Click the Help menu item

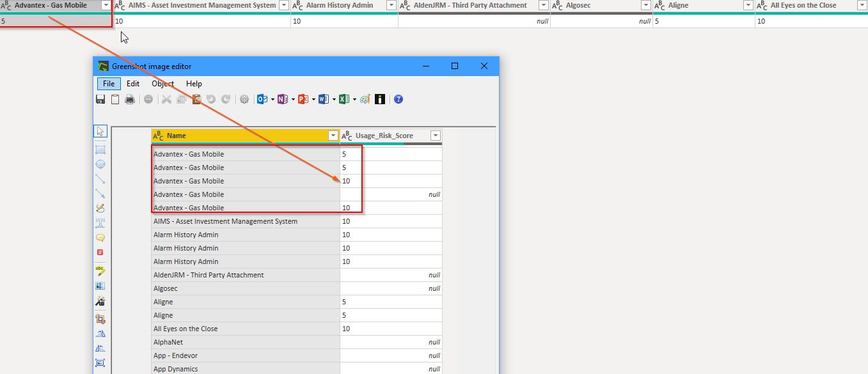tap(193, 83)
